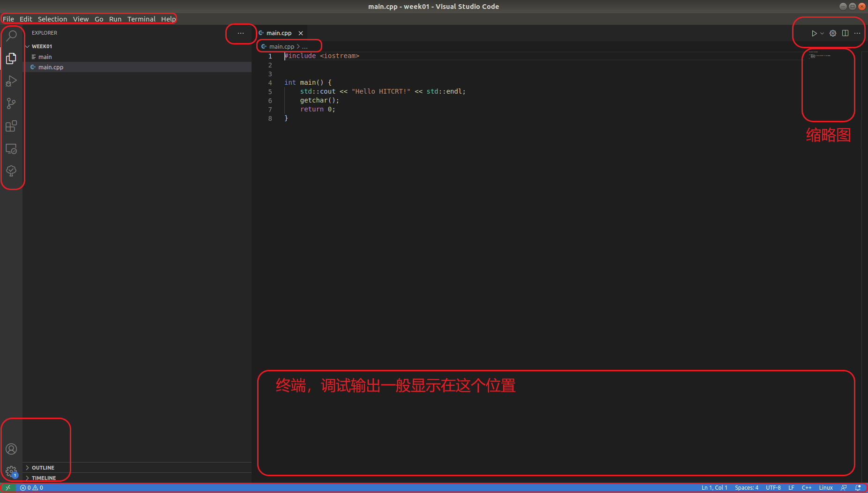Open editor more actions ellipsis
The height and width of the screenshot is (493, 868).
click(857, 33)
